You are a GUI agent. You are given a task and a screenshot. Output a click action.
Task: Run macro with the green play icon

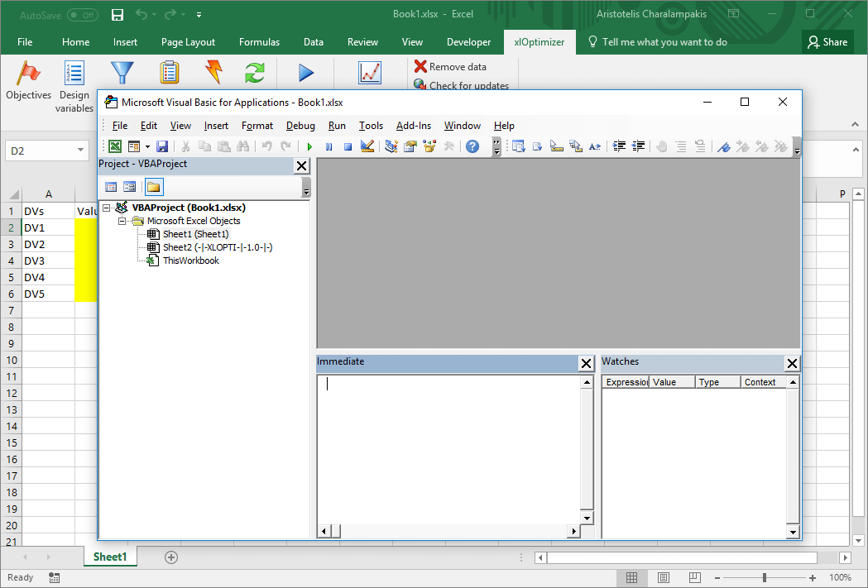pyautogui.click(x=309, y=146)
